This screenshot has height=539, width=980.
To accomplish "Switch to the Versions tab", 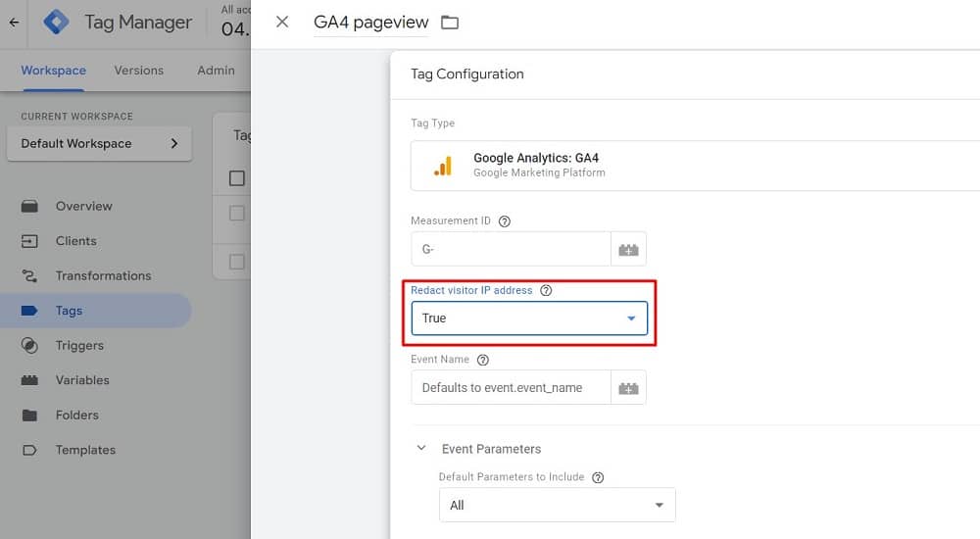I will point(139,71).
